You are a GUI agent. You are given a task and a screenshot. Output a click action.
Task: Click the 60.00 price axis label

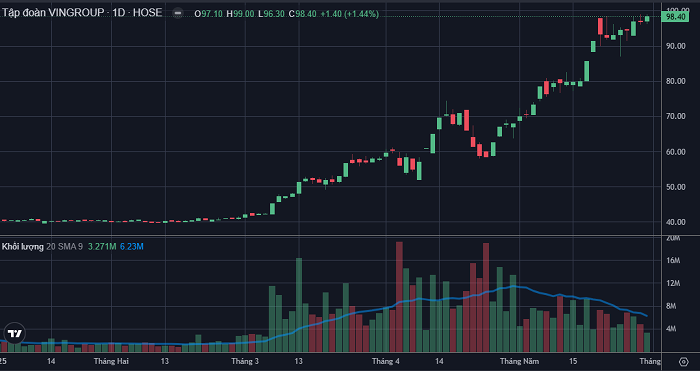pos(675,152)
